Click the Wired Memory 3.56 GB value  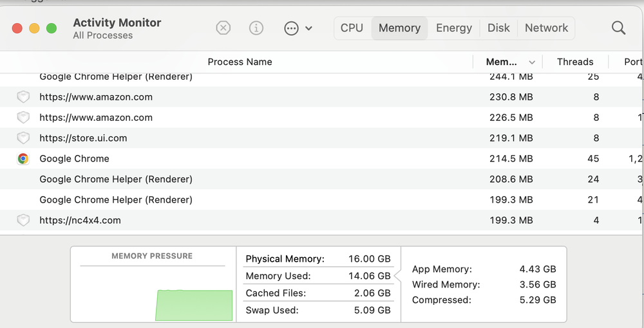[538, 284]
